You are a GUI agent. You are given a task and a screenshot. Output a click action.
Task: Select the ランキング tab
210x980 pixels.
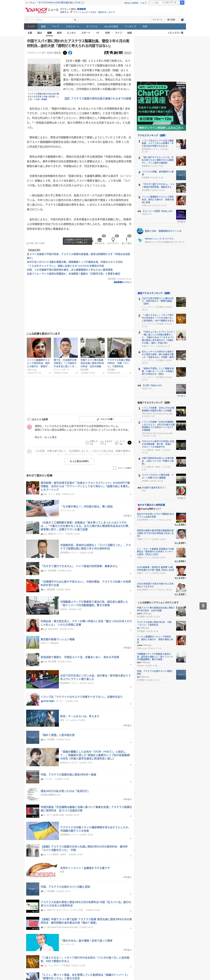(x=130, y=27)
